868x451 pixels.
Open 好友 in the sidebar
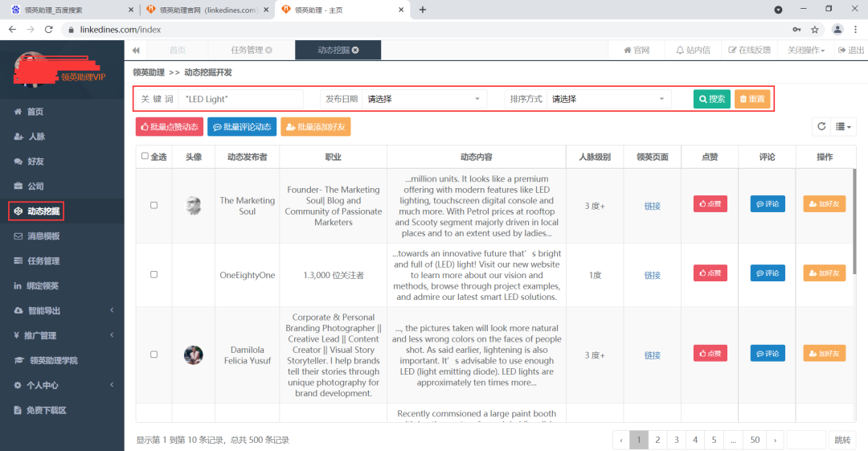coord(62,162)
